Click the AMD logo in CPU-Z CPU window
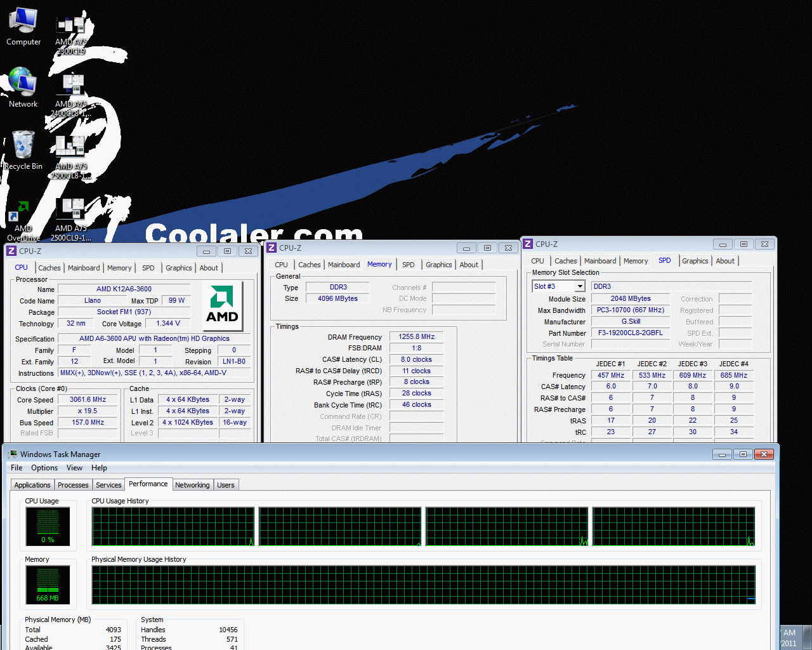Viewport: 812px width, 650px height. coord(222,307)
